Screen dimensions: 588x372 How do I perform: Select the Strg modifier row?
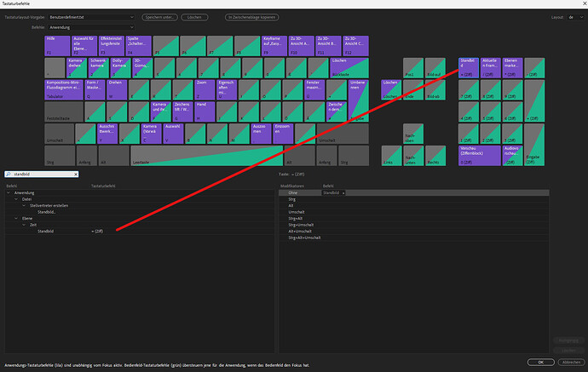[x=414, y=199]
